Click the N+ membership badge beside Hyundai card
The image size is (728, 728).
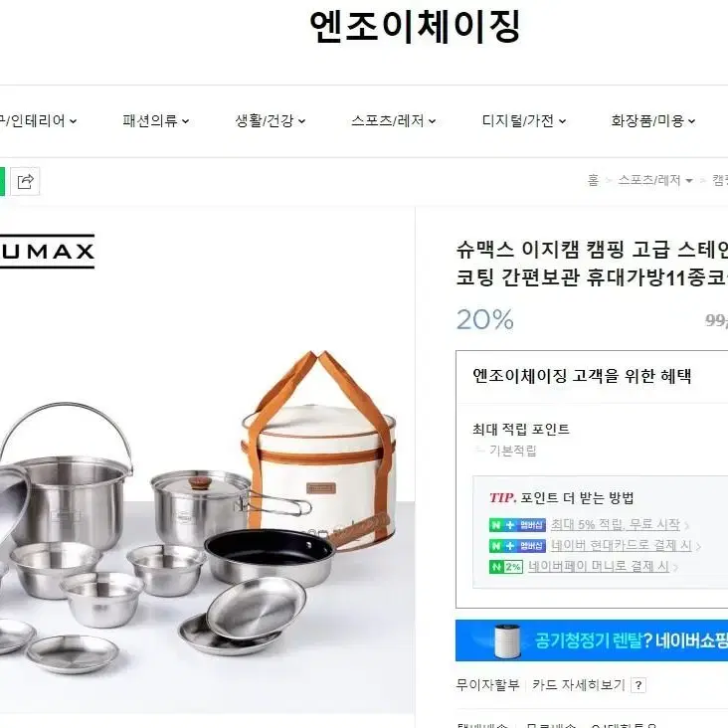point(517,546)
